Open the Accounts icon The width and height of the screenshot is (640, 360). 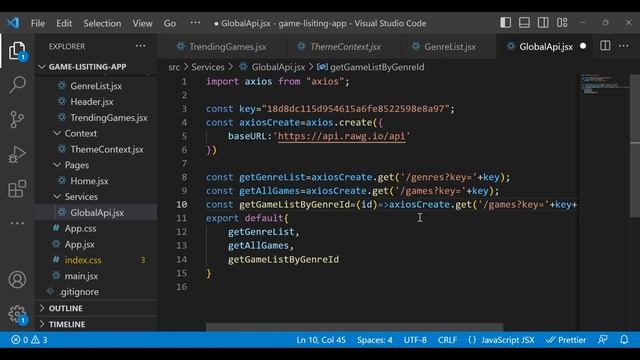pyautogui.click(x=17, y=280)
